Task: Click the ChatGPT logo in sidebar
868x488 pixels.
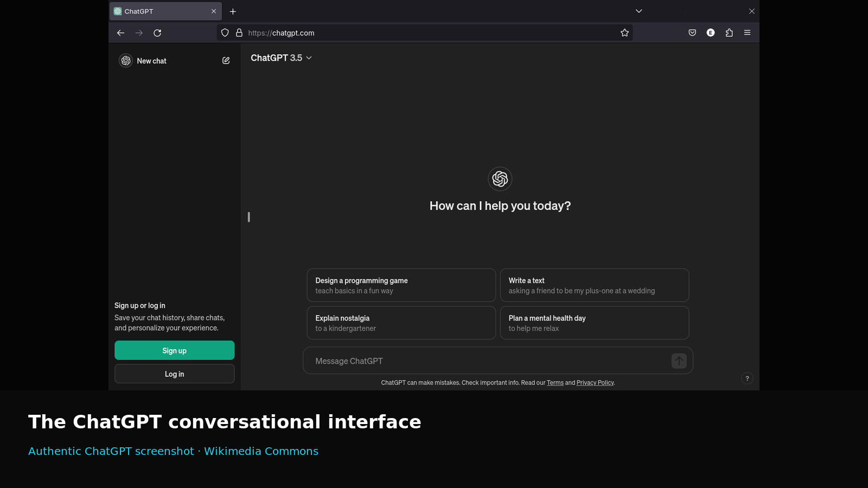Action: (126, 61)
